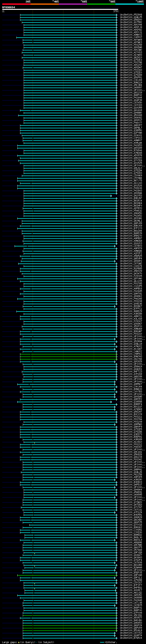This screenshot has height=644, width=146.
Task: Click the UniRef100_O49997 label
Action: (x=131, y=87)
